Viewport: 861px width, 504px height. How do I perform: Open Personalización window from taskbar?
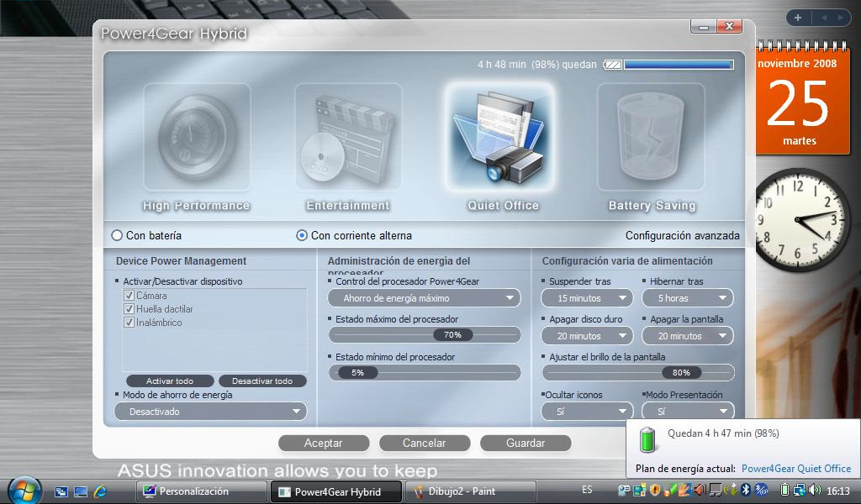(x=200, y=491)
